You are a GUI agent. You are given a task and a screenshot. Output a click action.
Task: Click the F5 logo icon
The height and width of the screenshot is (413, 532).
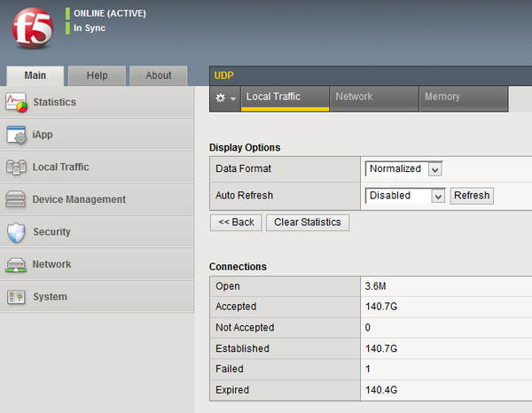pyautogui.click(x=32, y=29)
